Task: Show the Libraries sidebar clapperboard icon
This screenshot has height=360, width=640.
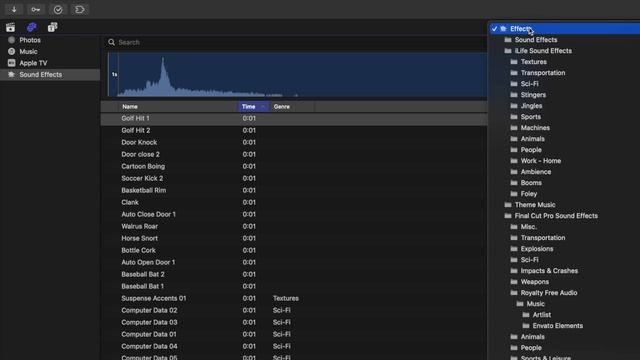Action: [11, 27]
